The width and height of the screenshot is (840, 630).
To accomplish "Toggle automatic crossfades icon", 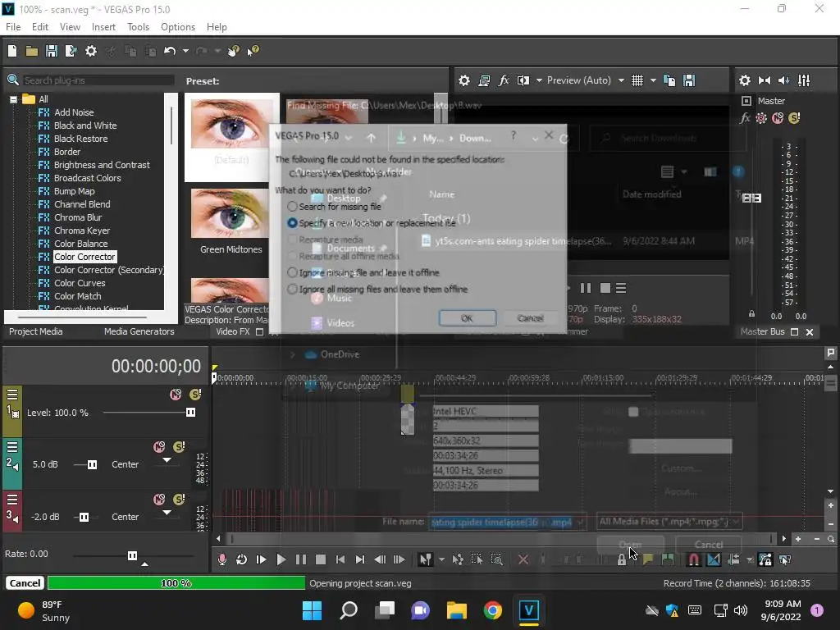I will 714,559.
